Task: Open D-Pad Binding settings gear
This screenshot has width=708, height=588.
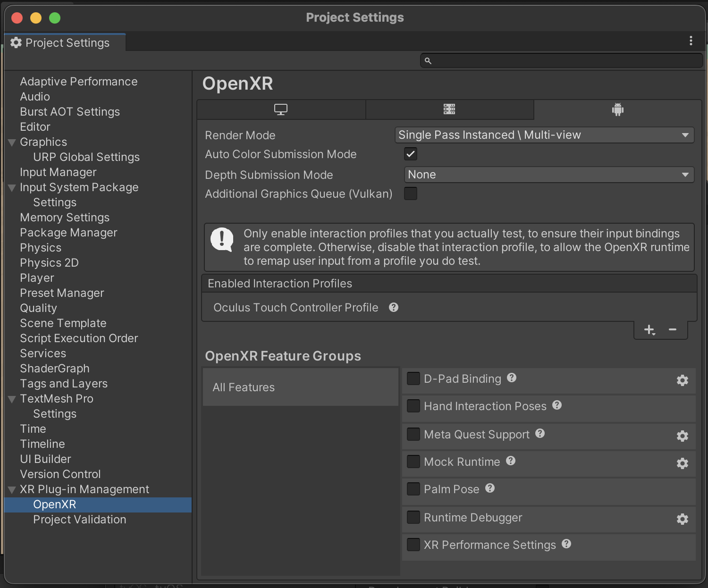Action: 682,380
